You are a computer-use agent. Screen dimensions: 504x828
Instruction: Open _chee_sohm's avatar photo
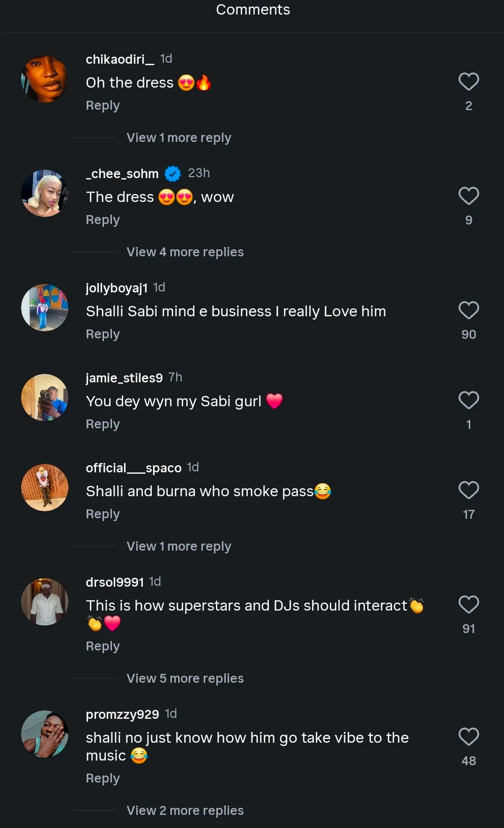[45, 194]
